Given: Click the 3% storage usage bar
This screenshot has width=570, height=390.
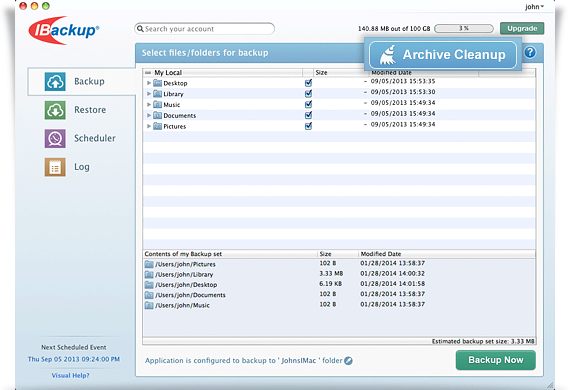Looking at the screenshot, I should [464, 28].
